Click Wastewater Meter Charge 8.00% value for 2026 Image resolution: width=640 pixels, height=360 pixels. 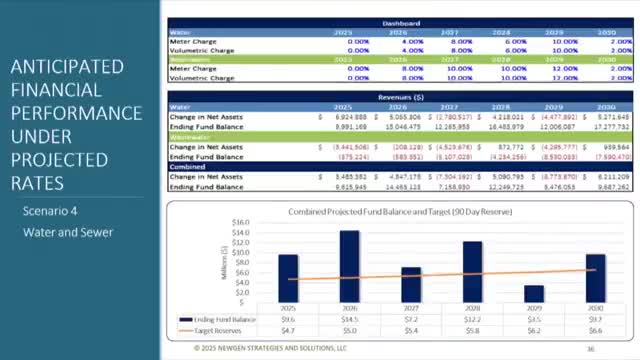[x=412, y=69]
